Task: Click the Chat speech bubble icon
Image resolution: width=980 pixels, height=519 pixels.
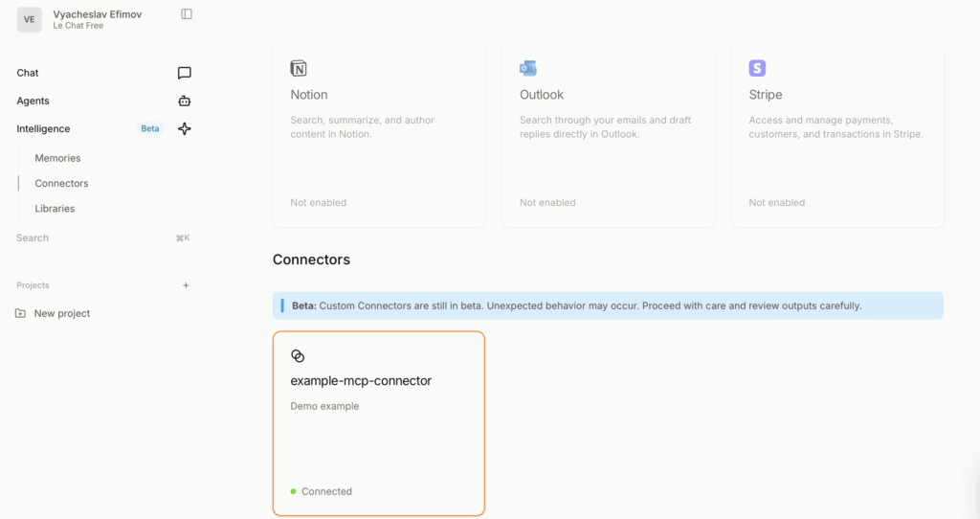Action: point(185,73)
